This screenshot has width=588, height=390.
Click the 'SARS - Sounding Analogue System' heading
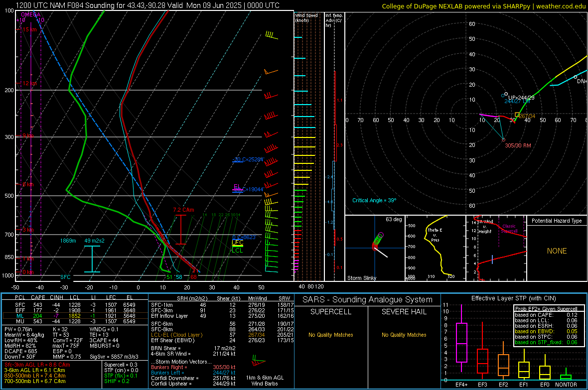pos(367,300)
